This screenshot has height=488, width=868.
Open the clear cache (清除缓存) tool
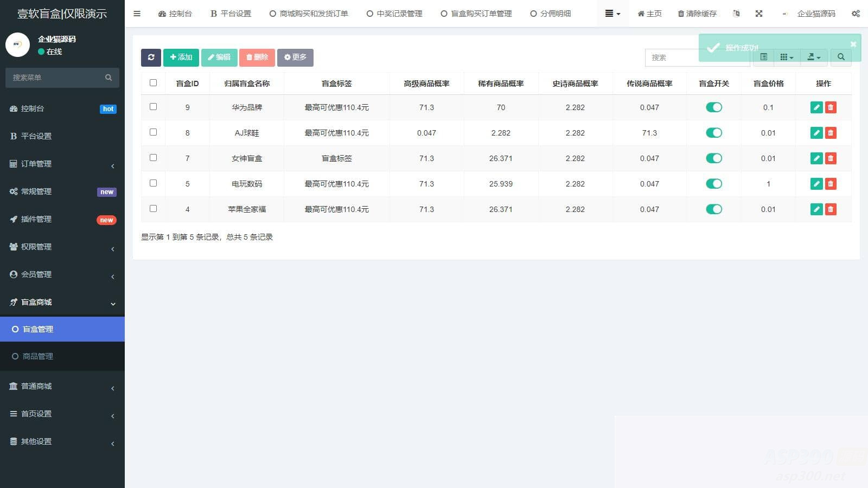pos(697,14)
